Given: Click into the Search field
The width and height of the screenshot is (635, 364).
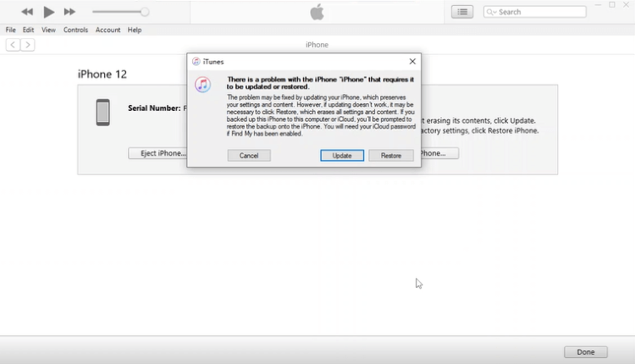Looking at the screenshot, I should coord(534,12).
